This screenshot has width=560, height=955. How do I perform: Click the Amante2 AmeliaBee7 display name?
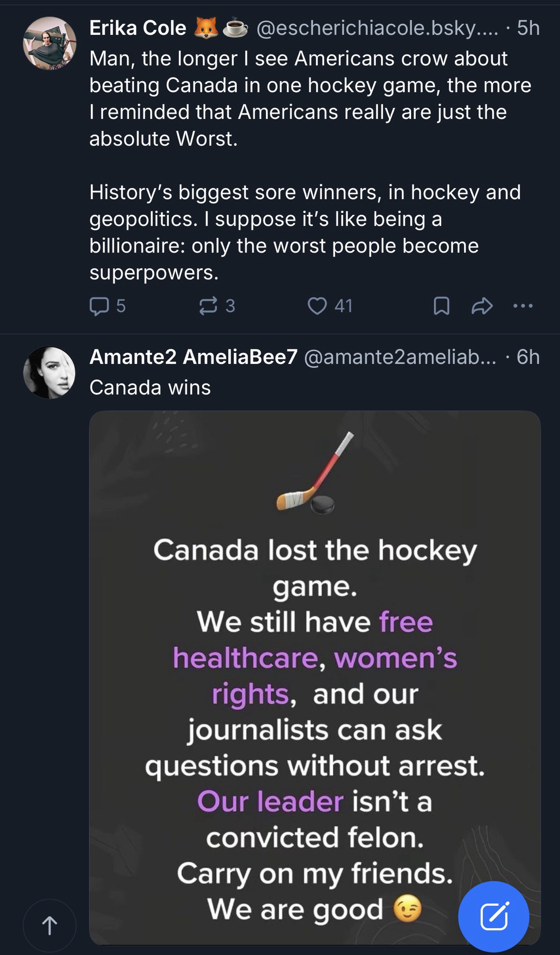[x=193, y=357]
